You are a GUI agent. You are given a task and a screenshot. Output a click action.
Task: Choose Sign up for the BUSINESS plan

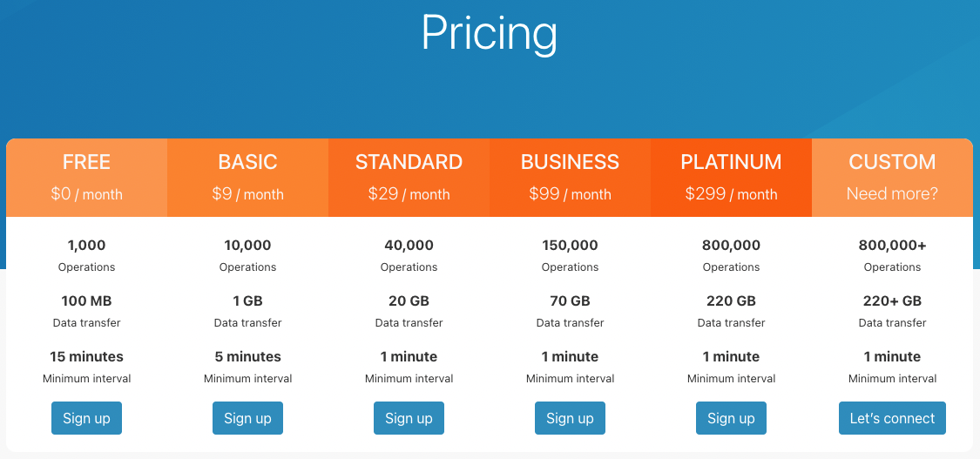tap(570, 418)
